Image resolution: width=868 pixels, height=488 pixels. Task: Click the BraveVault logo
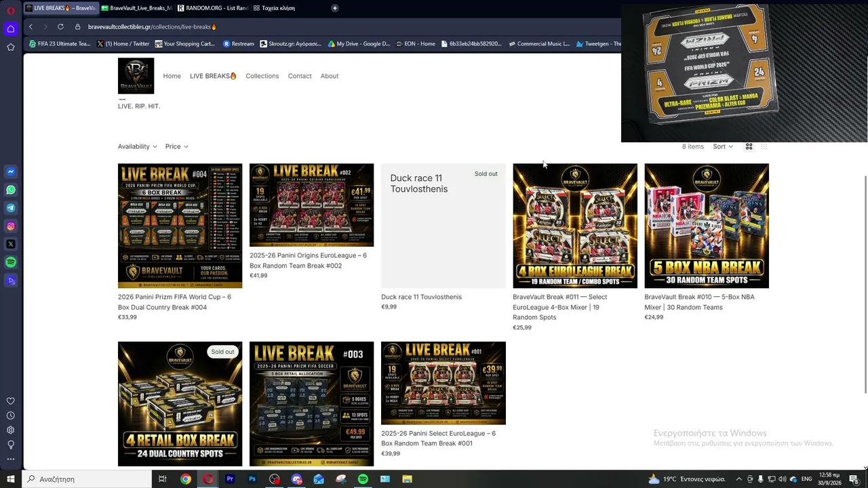pyautogui.click(x=136, y=75)
